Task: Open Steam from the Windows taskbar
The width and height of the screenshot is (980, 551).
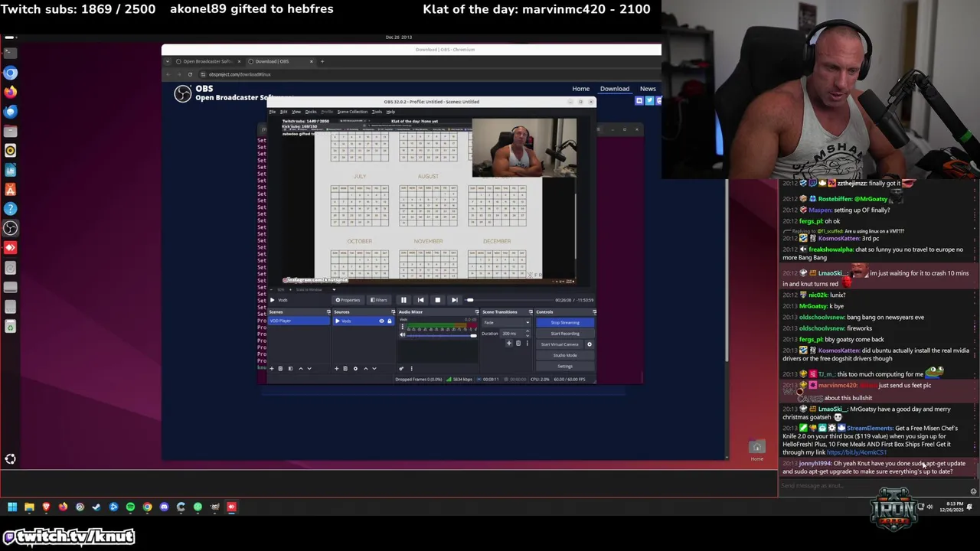Action: pyautogui.click(x=96, y=507)
